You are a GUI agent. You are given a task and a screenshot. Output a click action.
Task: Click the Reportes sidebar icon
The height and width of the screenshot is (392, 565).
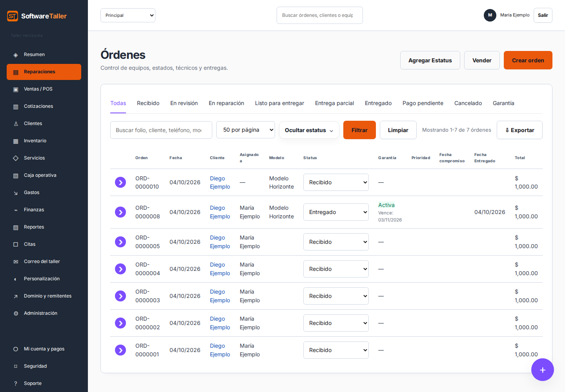(16, 227)
